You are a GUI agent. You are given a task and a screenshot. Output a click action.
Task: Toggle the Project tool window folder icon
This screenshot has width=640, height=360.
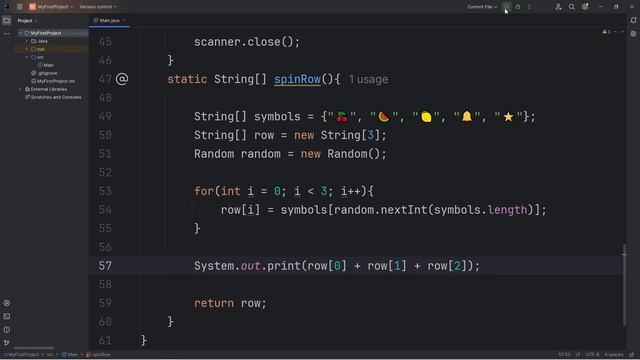pyautogui.click(x=7, y=20)
